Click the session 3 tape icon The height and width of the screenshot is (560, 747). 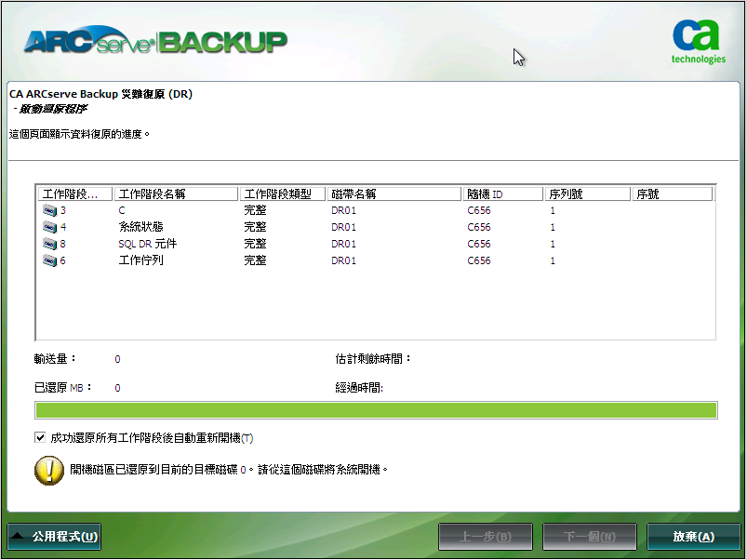(x=49, y=210)
